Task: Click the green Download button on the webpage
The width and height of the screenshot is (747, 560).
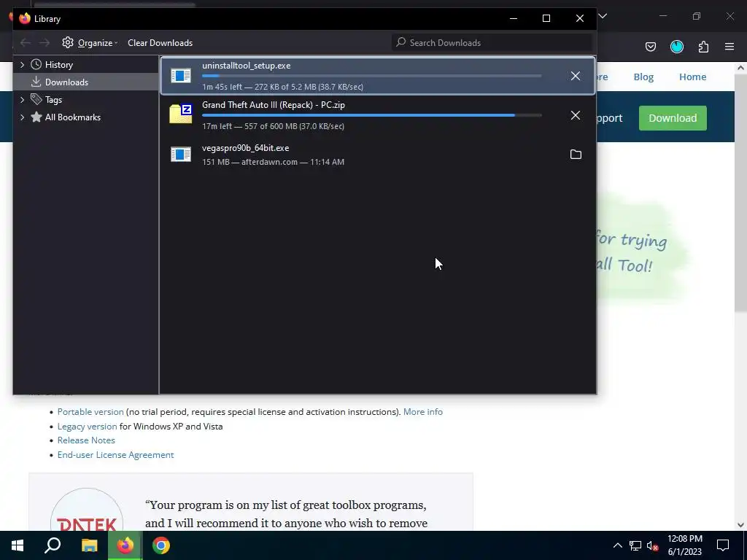Action: 673,118
